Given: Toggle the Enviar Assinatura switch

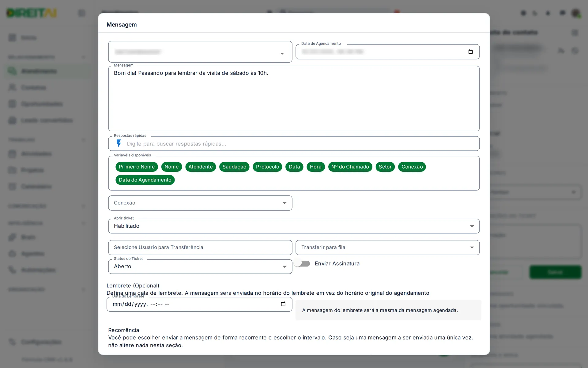Looking at the screenshot, I should [x=302, y=263].
